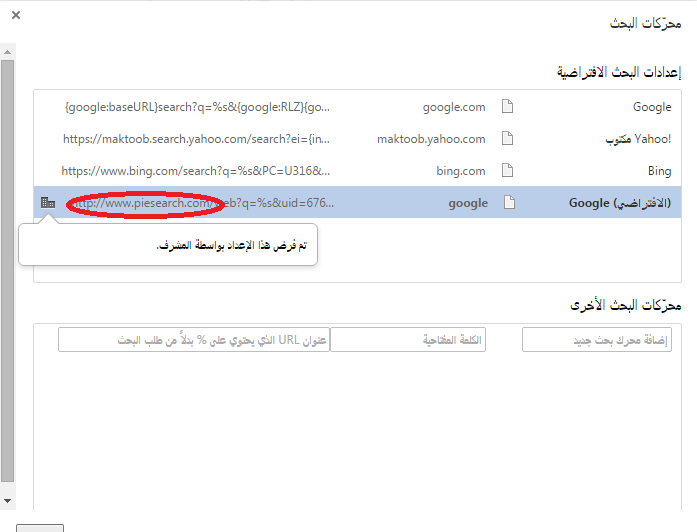
Task: Click the page icon in the Bing row
Action: [x=507, y=171]
